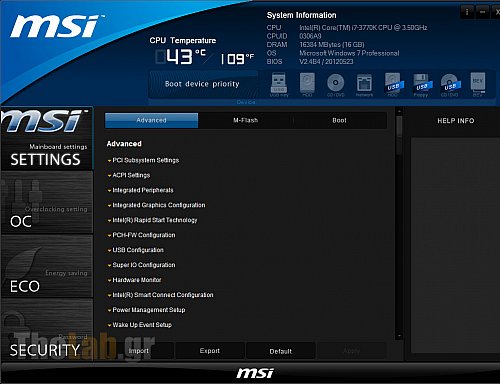Image resolution: width=500 pixels, height=384 pixels.
Task: Switch to the M-Flash tab
Action: [x=246, y=120]
